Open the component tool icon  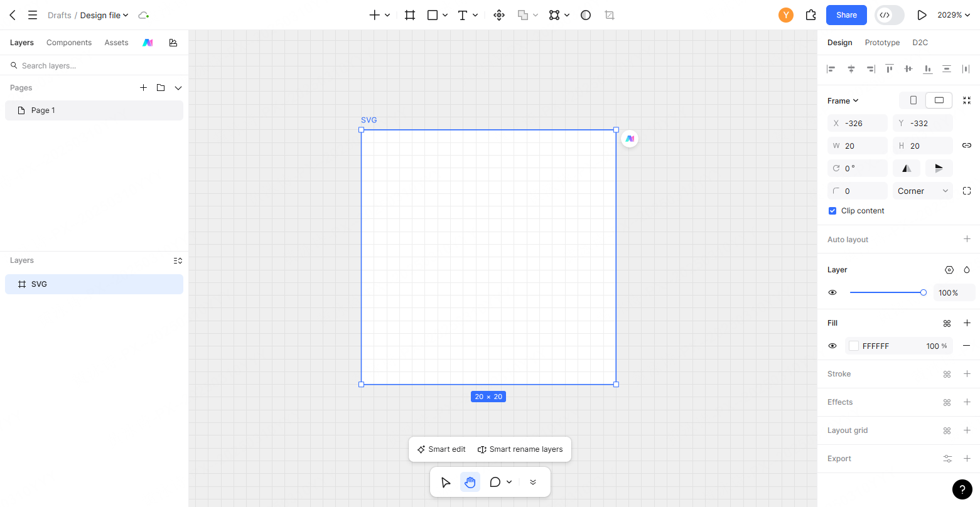499,15
